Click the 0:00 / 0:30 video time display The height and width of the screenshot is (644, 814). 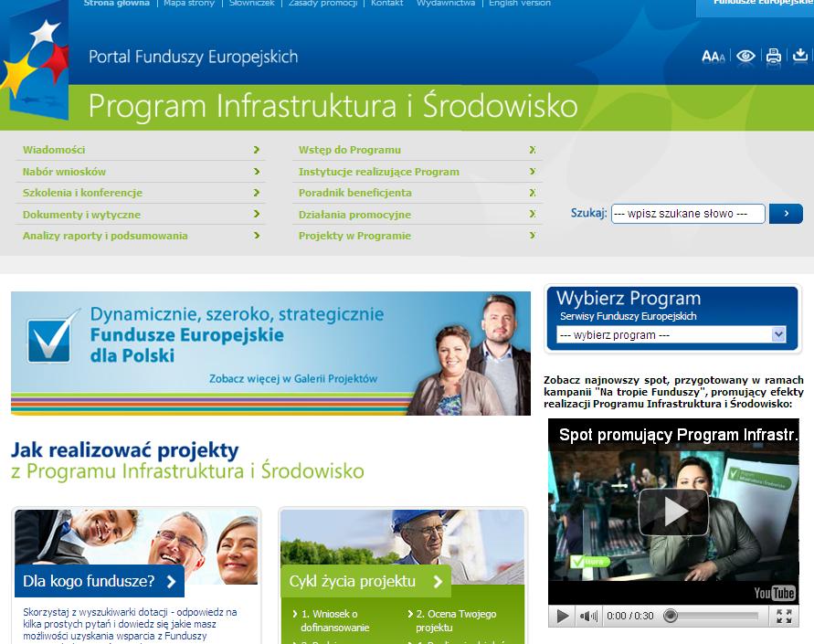pyautogui.click(x=629, y=616)
